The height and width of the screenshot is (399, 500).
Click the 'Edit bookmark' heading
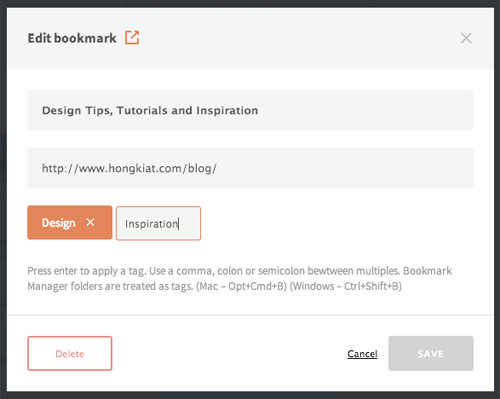(72, 38)
